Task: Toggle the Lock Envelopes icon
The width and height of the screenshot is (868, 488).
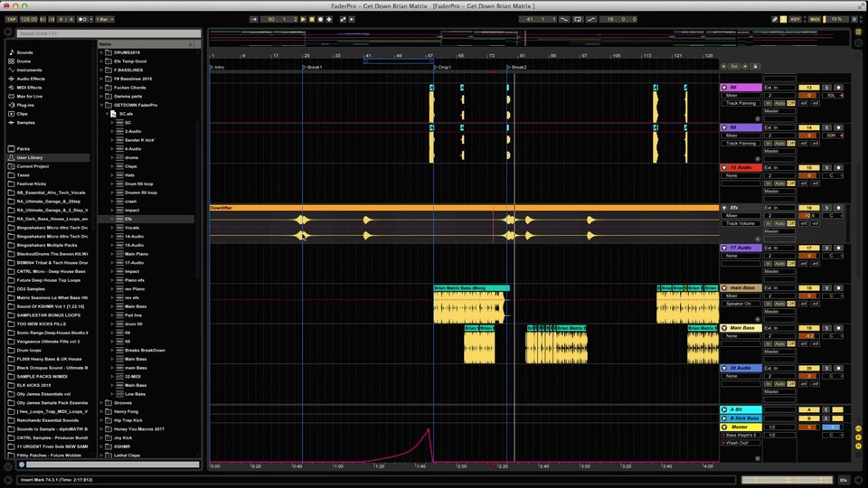Action: 755,66
